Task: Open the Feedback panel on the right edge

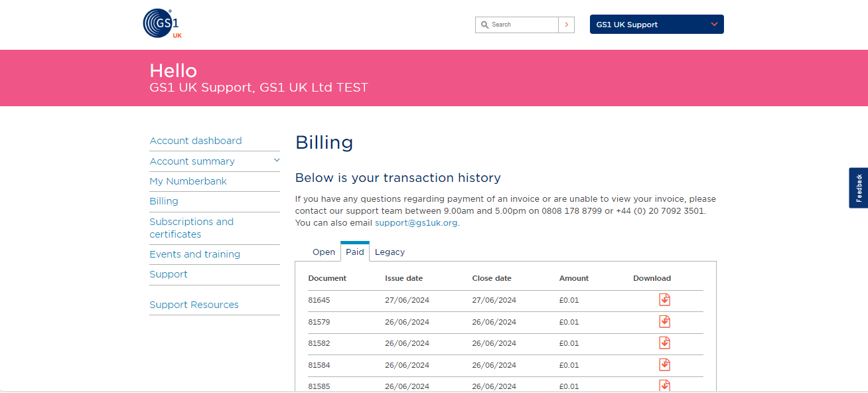Action: click(x=859, y=188)
